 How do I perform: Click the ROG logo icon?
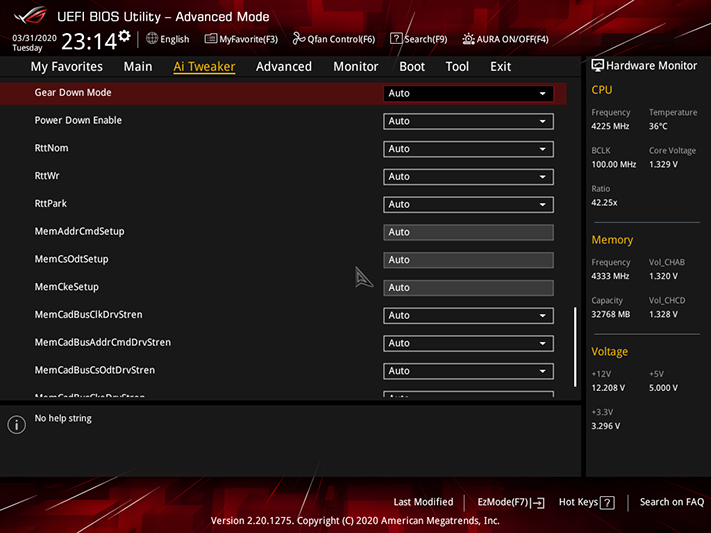(31, 16)
